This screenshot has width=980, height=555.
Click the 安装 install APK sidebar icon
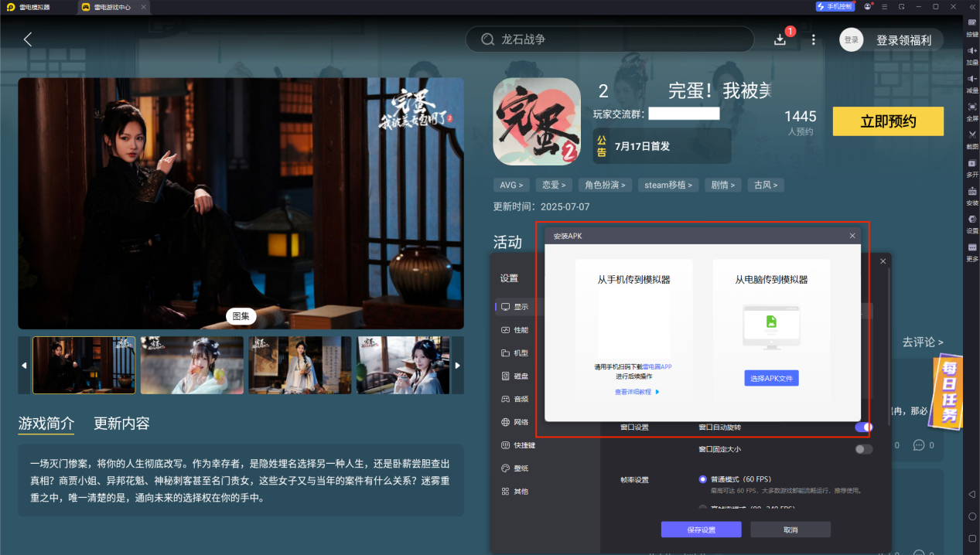click(x=972, y=196)
